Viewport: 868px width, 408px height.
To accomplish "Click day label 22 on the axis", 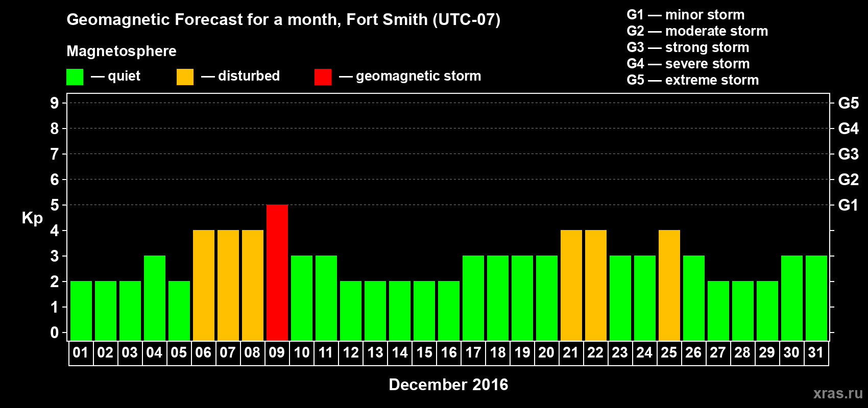I will (x=595, y=352).
